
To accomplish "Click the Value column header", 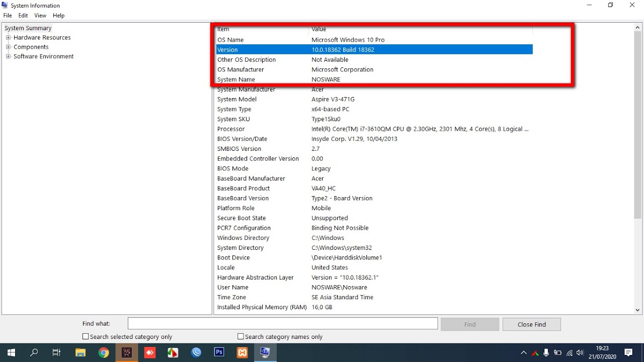I will coord(421,29).
